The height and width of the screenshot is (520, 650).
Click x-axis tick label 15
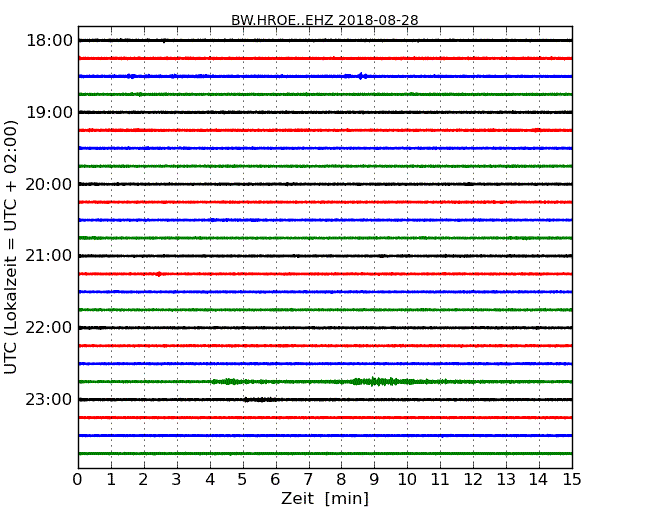coord(572,480)
